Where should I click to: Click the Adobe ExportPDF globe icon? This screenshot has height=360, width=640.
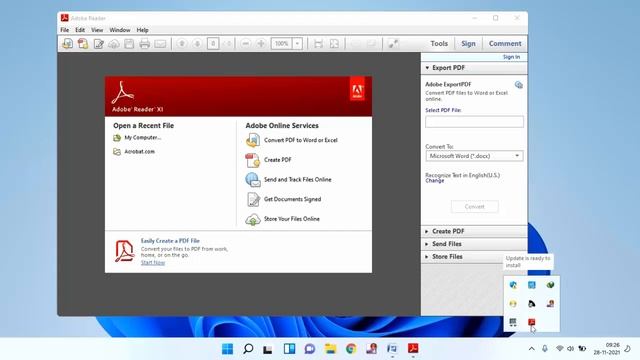tap(518, 85)
